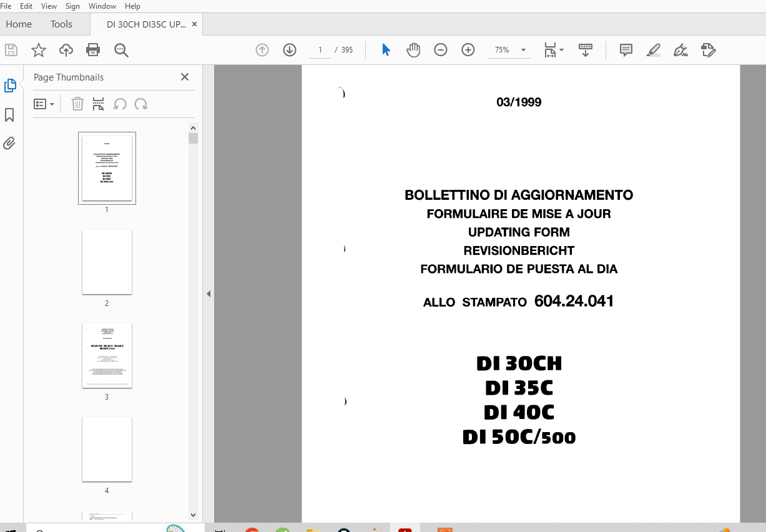The width and height of the screenshot is (766, 532).
Task: Select page 1 thumbnail
Action: click(107, 168)
